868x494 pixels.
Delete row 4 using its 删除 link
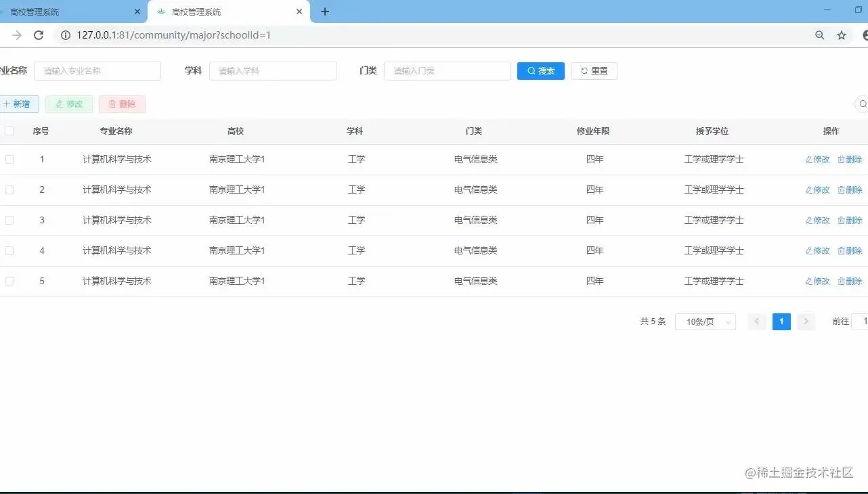[850, 251]
